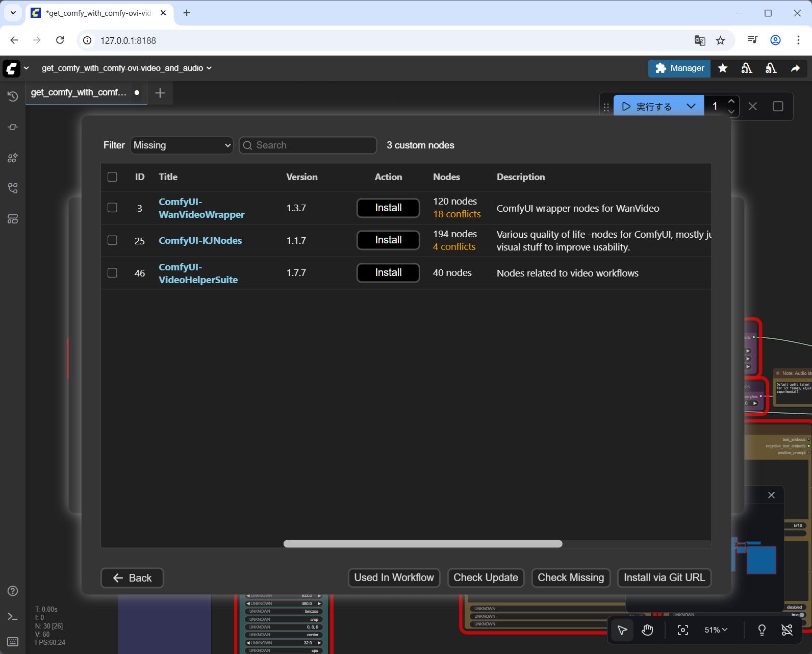812x654 pixels.
Task: Open a new workflow tab
Action: click(160, 93)
